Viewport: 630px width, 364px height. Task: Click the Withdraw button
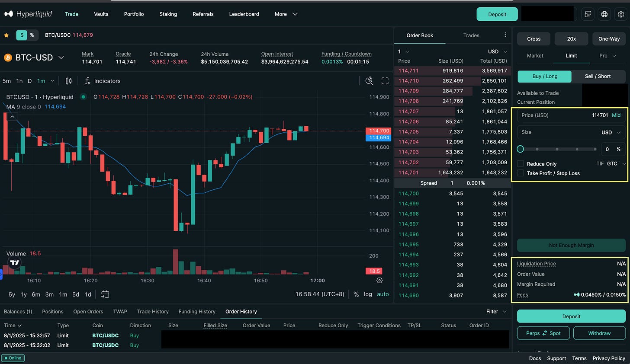(599, 333)
